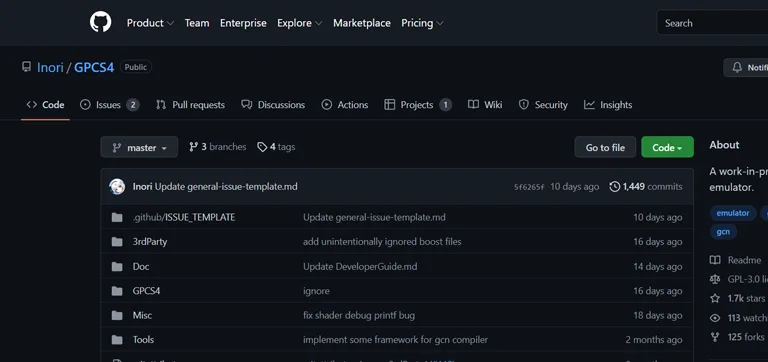Click the Code tab angle-brackets icon
The height and width of the screenshot is (362, 768).
coord(32,104)
